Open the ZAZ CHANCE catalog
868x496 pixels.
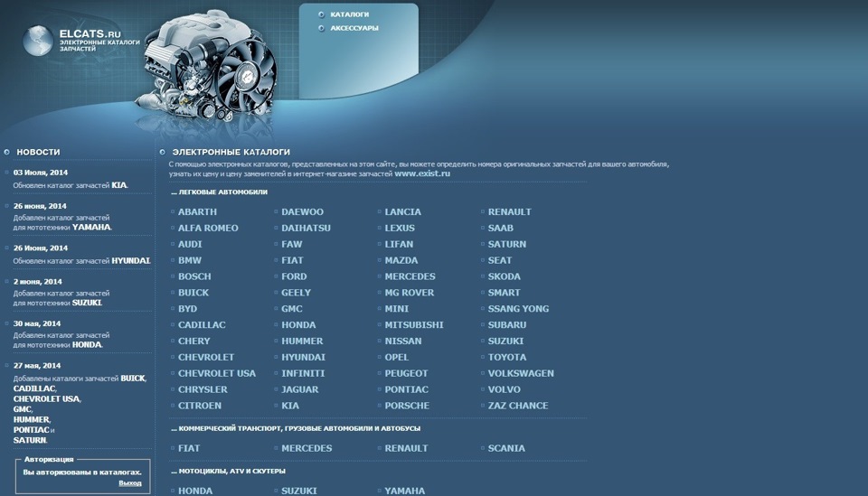pos(517,406)
